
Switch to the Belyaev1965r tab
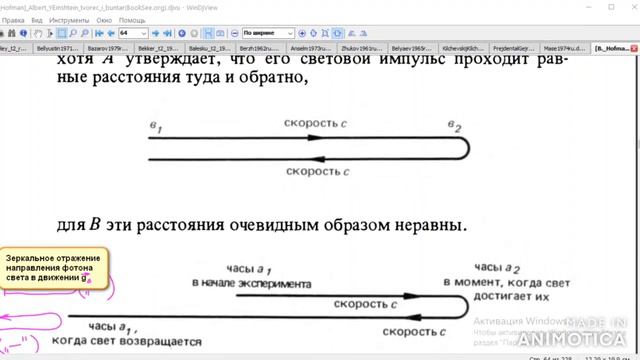click(x=412, y=48)
